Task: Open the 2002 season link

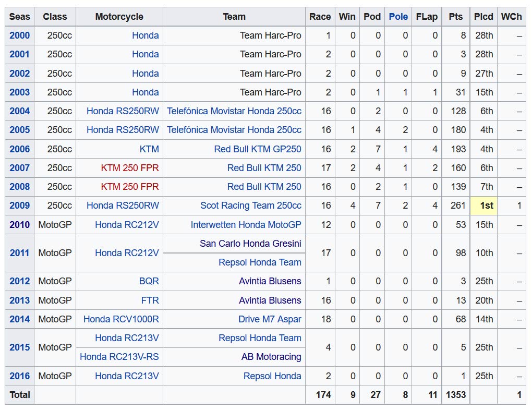Action: 20,74
